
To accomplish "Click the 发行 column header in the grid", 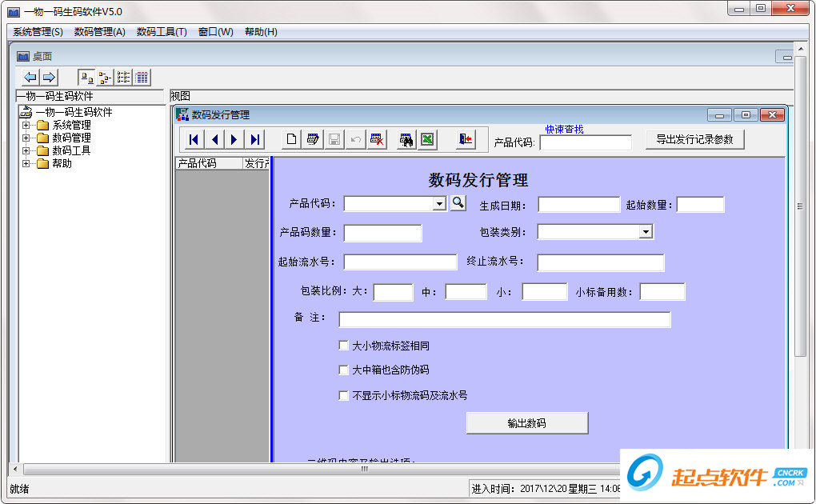I will pos(257,163).
